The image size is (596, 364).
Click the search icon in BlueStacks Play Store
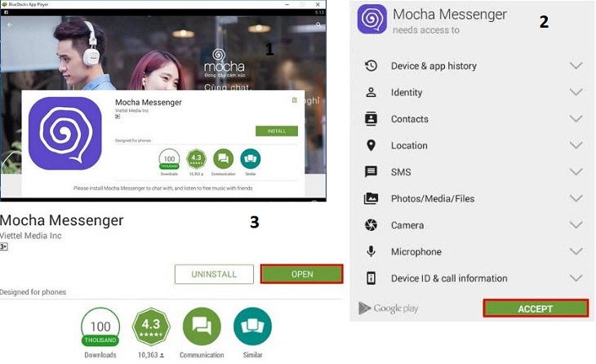coord(318,24)
